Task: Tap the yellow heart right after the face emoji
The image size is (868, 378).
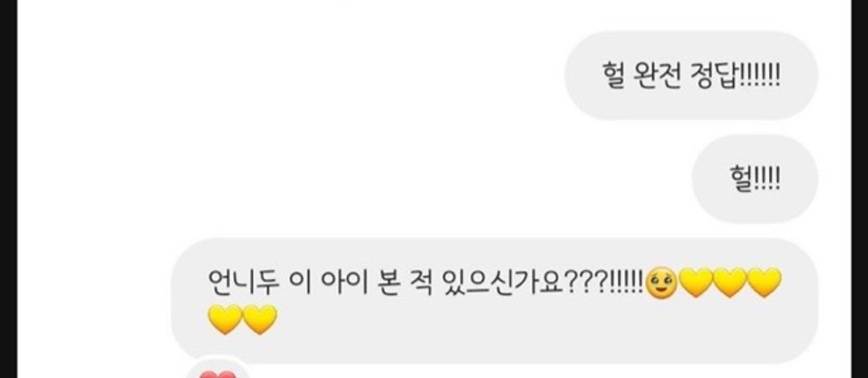Action: tap(696, 283)
